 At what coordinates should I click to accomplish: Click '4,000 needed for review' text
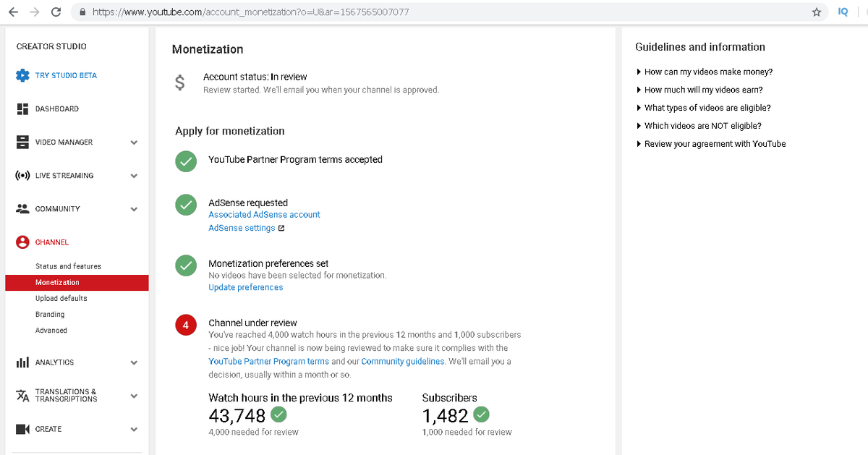pos(253,432)
